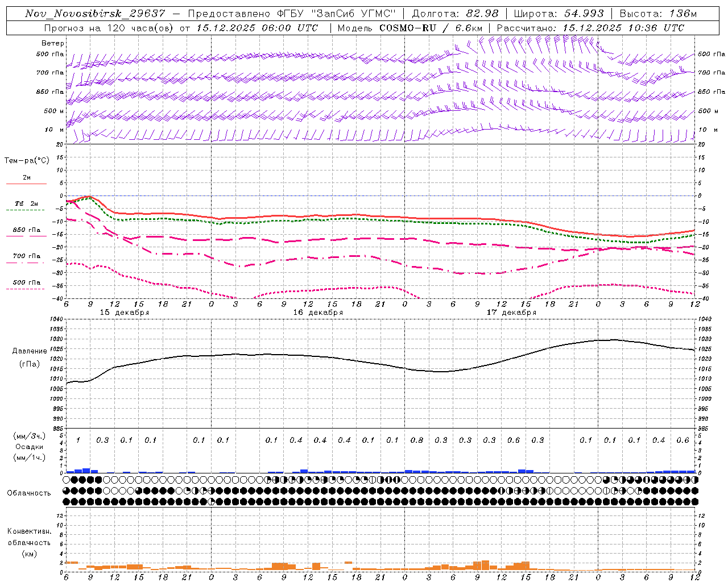Click the precipitation value 1 near 9h

(x=78, y=440)
